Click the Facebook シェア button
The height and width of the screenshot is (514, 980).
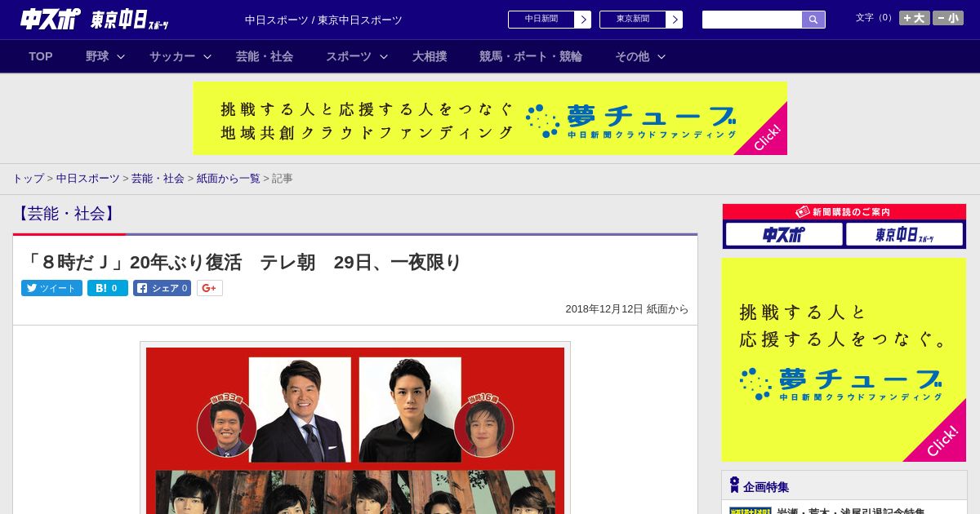162,288
